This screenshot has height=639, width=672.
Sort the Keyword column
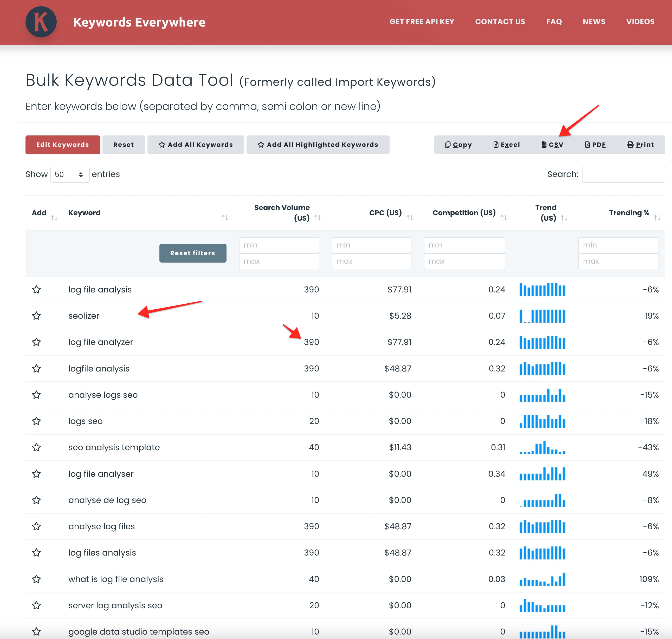[225, 218]
